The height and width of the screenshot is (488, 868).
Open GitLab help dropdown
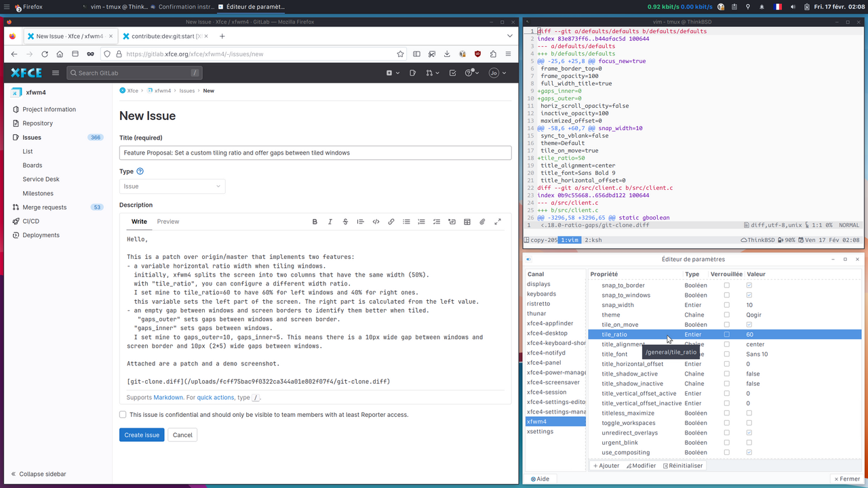[x=471, y=73]
